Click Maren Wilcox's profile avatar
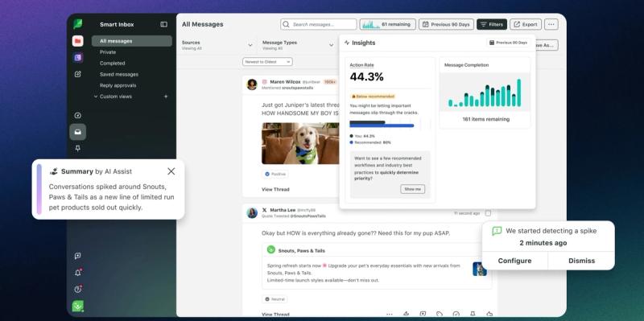Image resolution: width=644 pixels, height=321 pixels. 252,84
